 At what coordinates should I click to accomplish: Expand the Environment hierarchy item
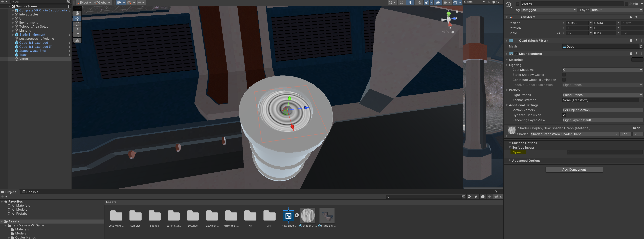point(13,23)
